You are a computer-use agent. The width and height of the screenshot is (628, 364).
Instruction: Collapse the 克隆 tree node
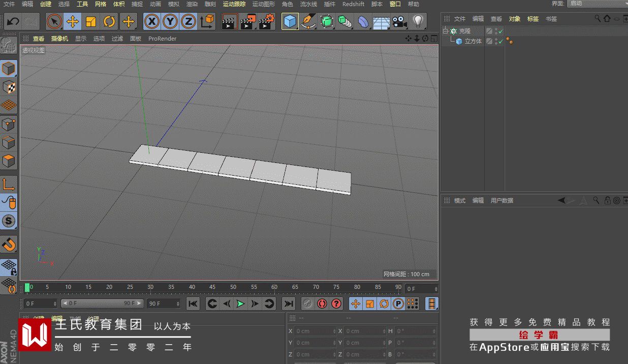coord(445,31)
